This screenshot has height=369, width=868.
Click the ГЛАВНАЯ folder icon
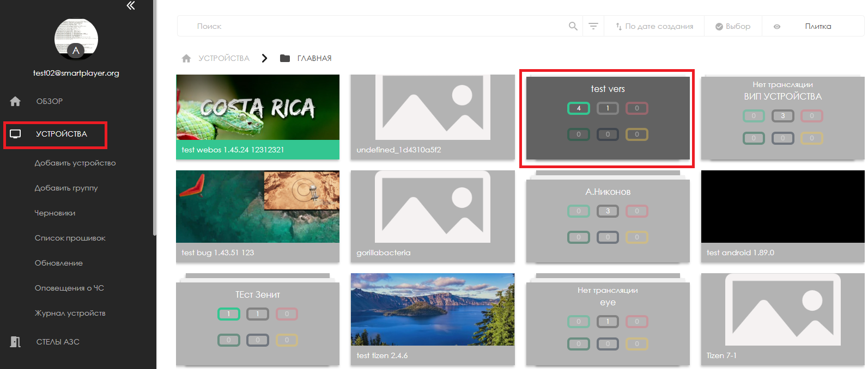click(x=284, y=58)
